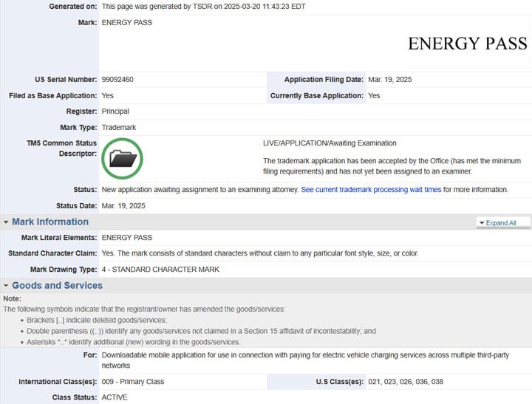Click the Goods and Services heading
The height and width of the screenshot is (404, 532).
(58, 286)
